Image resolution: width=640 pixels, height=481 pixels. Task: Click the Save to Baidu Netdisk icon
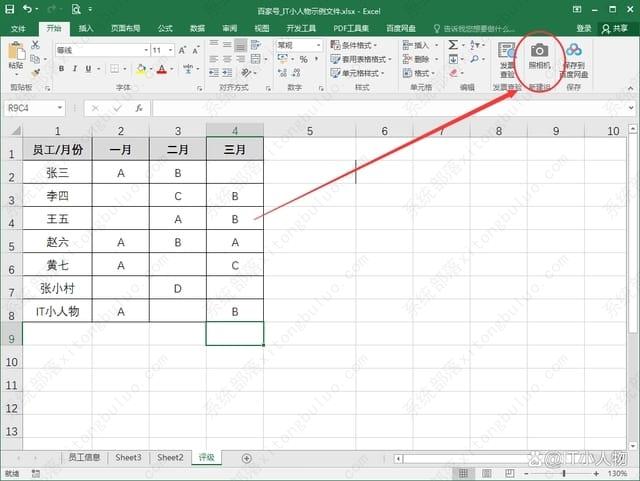pyautogui.click(x=573, y=55)
